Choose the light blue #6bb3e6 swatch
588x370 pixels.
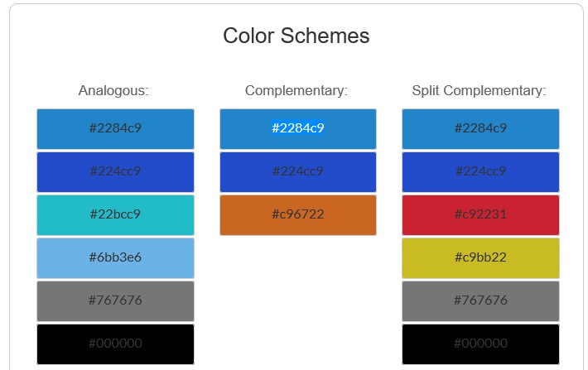click(115, 258)
